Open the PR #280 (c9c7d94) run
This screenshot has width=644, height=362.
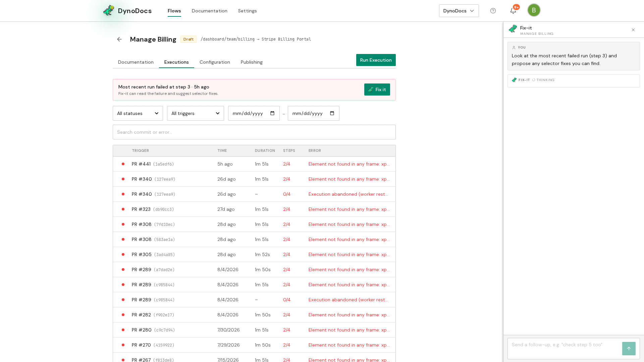click(x=254, y=330)
